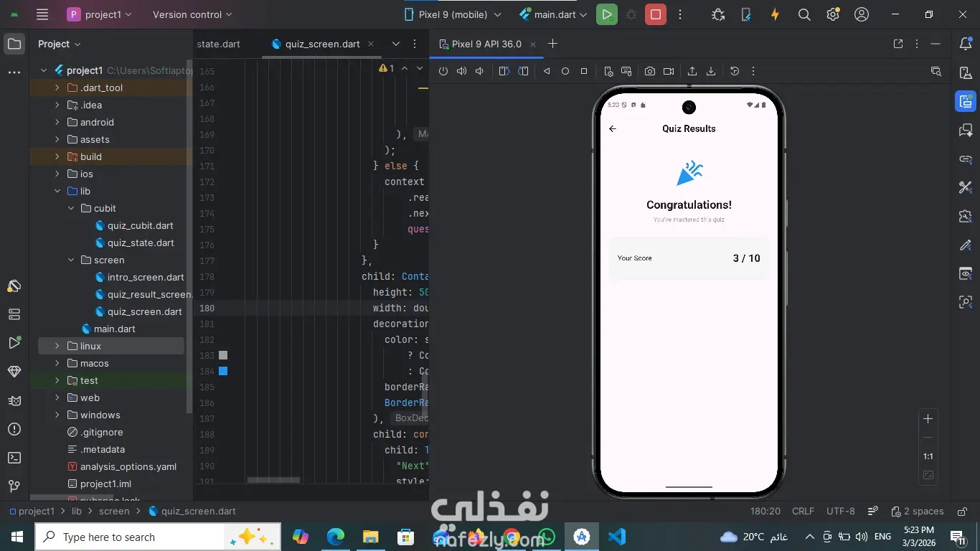Image resolution: width=980 pixels, height=551 pixels.
Task: Click the blue color swatch at line 184
Action: click(x=223, y=371)
